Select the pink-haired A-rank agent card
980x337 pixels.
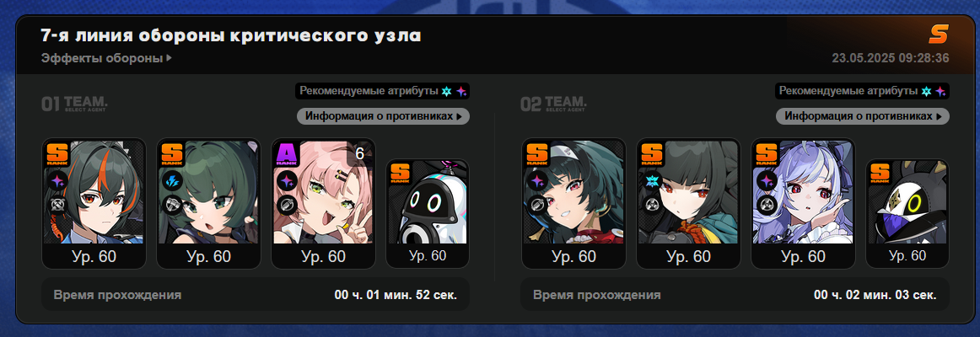(x=323, y=203)
